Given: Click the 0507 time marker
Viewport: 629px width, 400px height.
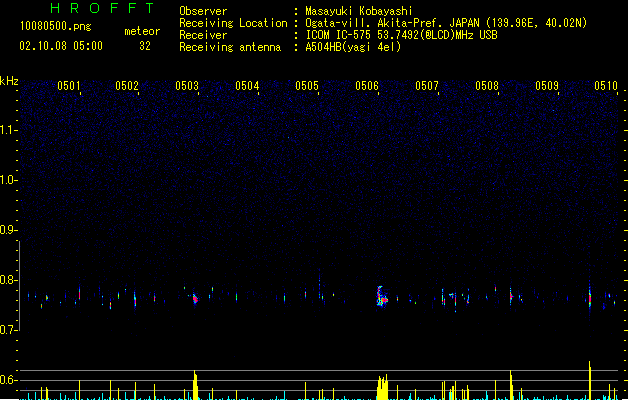Looking at the screenshot, I should pos(427,86).
